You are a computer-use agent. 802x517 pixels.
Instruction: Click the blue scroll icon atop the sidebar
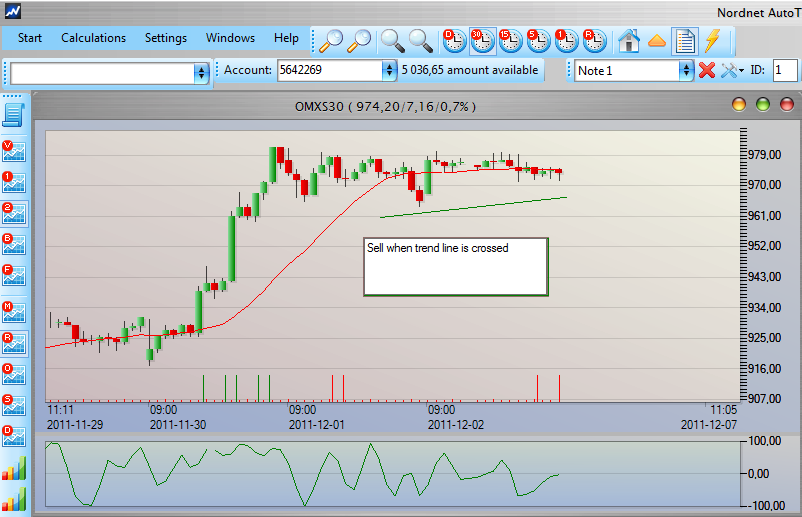tap(14, 115)
